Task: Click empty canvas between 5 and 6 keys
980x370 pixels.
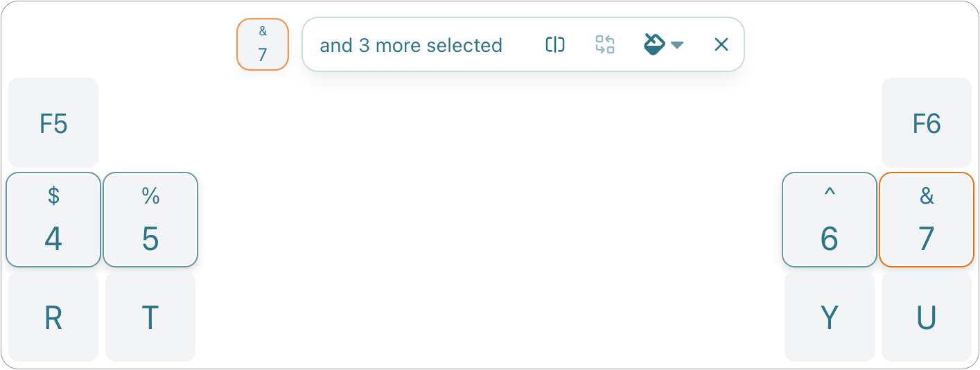Action: (x=490, y=220)
